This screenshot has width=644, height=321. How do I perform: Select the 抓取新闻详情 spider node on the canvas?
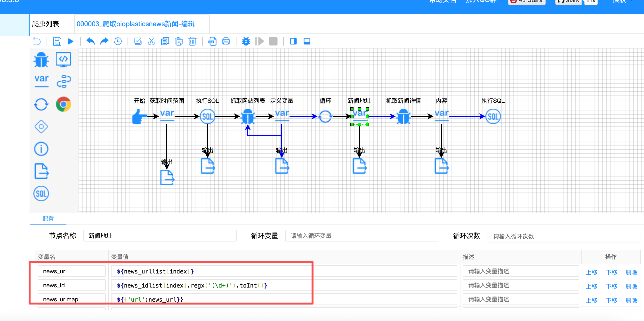403,117
